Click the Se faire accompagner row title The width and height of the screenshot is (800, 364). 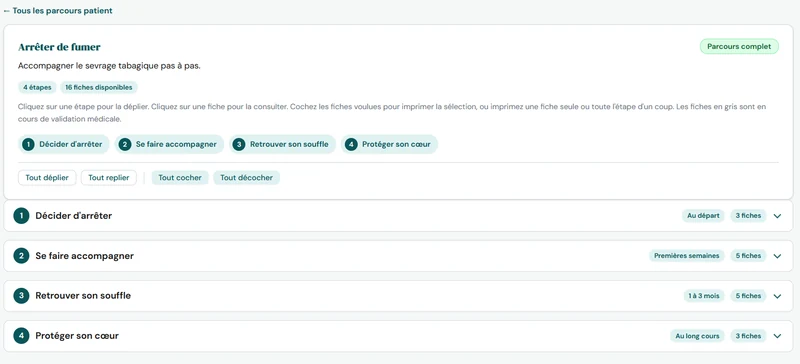[85, 256]
